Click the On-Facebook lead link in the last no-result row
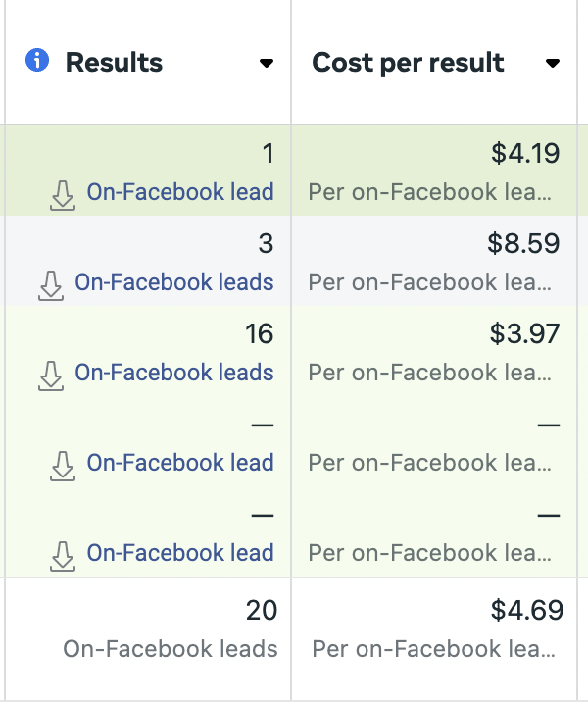 pyautogui.click(x=180, y=553)
